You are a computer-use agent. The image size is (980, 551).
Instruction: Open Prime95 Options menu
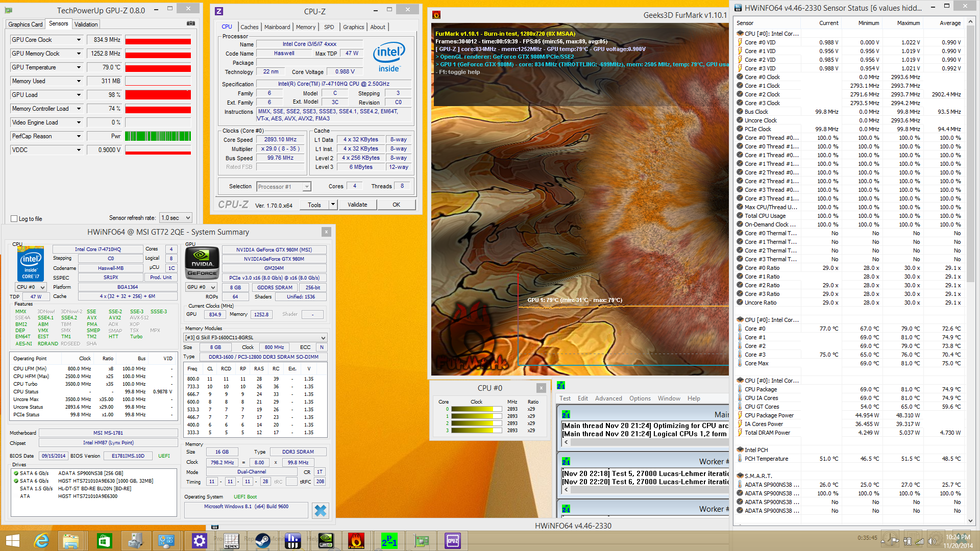click(640, 398)
